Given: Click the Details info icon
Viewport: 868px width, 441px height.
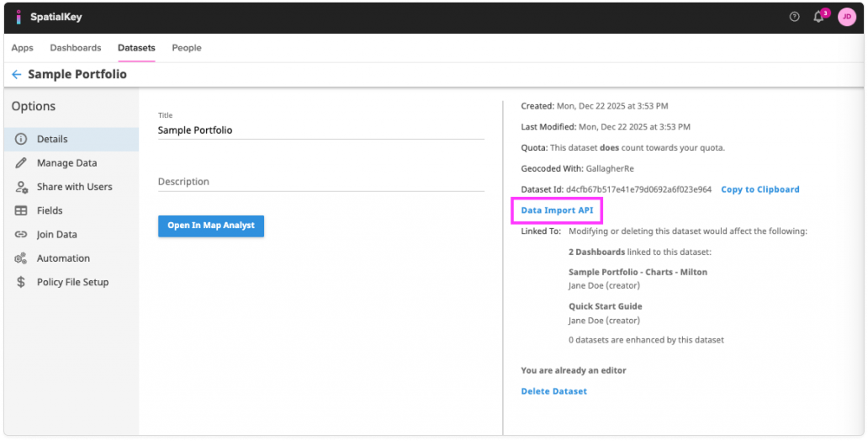Looking at the screenshot, I should (x=21, y=139).
